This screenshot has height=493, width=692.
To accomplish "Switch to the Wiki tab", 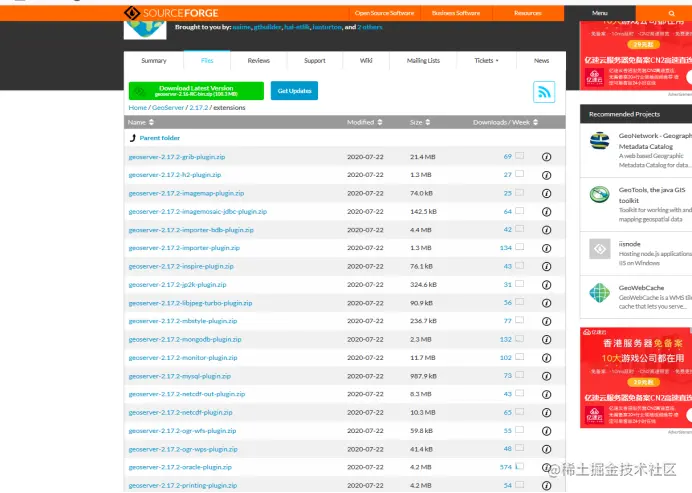I will pyautogui.click(x=366, y=60).
